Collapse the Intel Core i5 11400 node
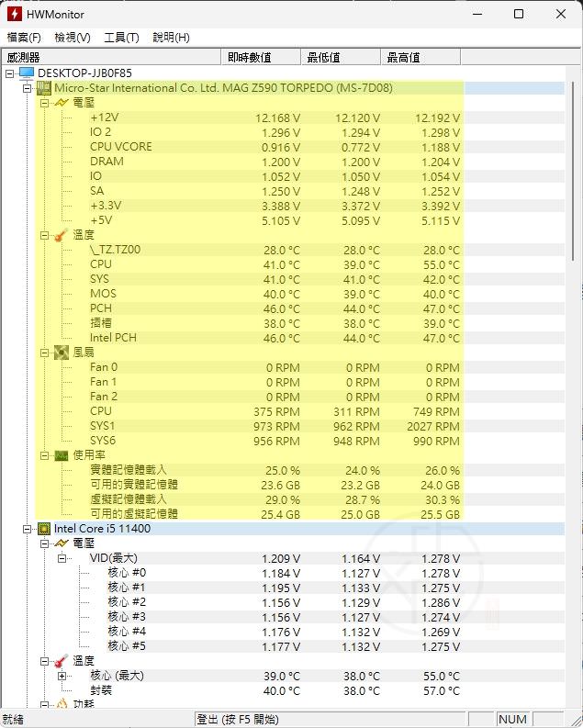 tap(28, 529)
